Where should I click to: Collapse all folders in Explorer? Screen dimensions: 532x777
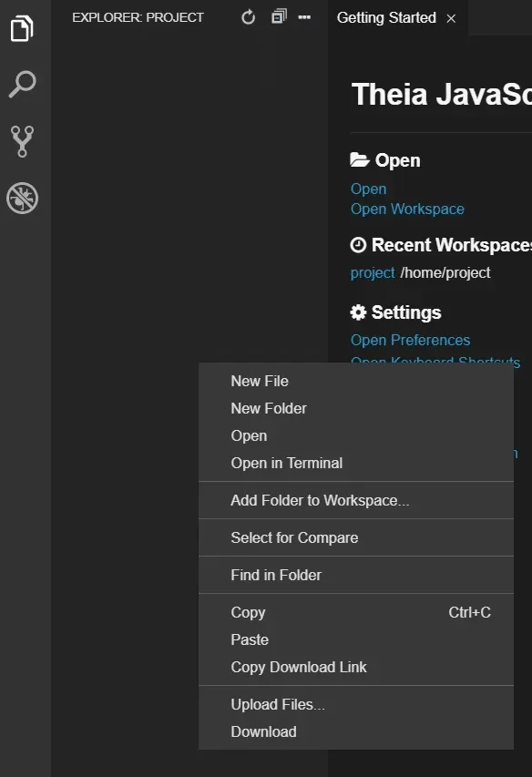click(x=279, y=16)
